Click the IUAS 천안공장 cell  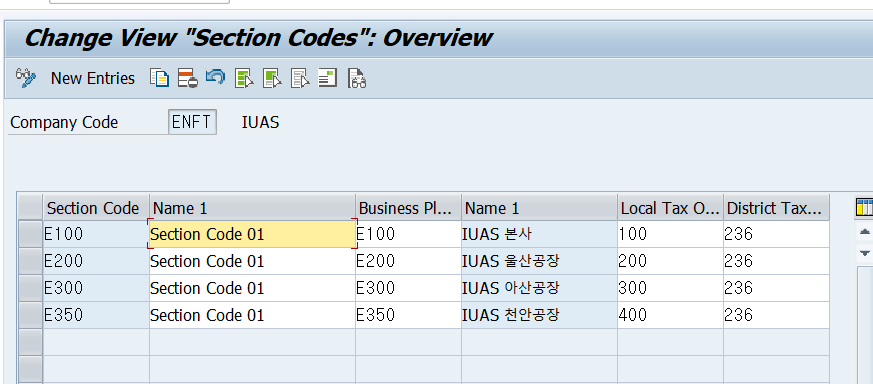click(540, 315)
